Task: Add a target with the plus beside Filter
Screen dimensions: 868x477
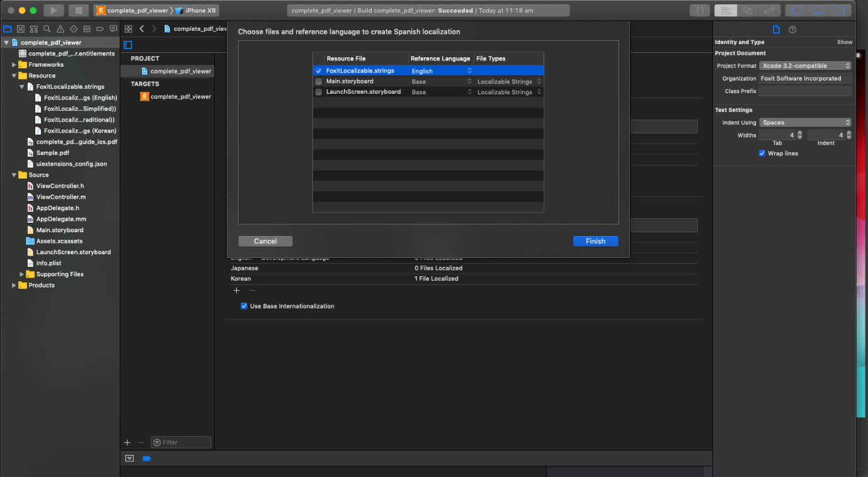Action: pyautogui.click(x=127, y=442)
